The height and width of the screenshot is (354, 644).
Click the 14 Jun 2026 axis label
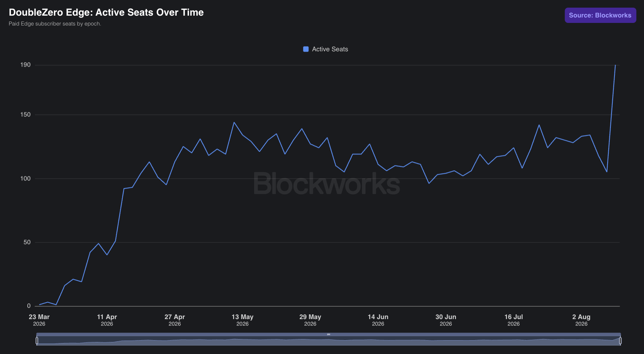(x=378, y=320)
